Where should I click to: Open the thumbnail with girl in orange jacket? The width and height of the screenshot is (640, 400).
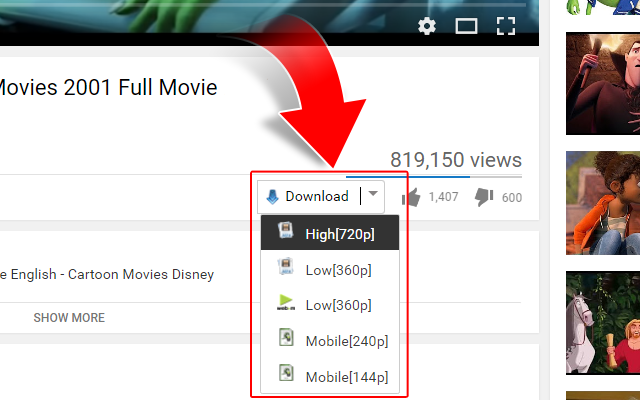click(603, 203)
